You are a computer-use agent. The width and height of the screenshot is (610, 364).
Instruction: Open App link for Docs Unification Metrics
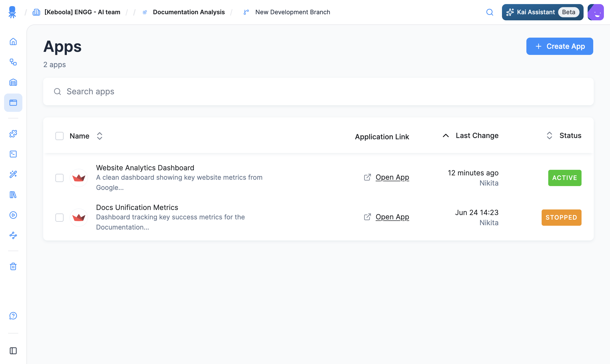[x=392, y=217]
